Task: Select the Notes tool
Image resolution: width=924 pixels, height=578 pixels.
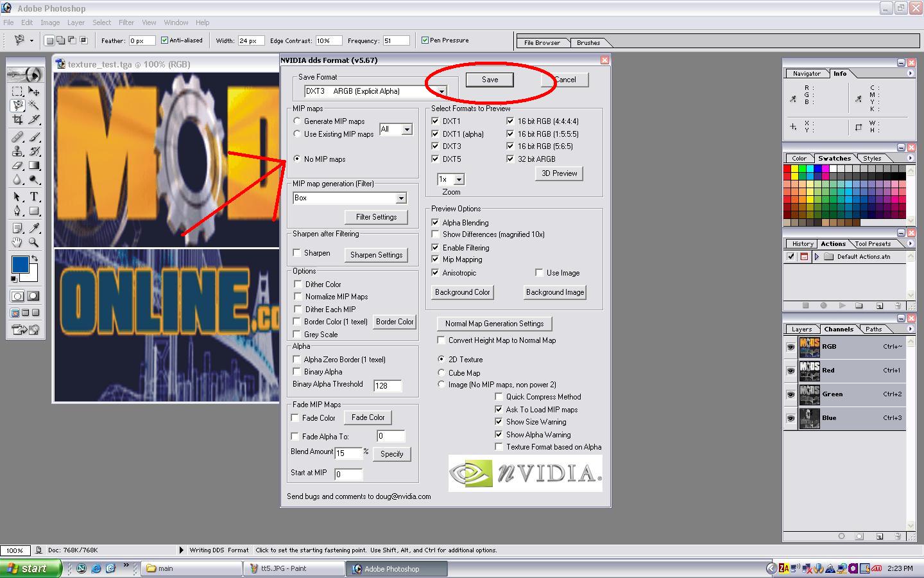Action: tap(18, 228)
